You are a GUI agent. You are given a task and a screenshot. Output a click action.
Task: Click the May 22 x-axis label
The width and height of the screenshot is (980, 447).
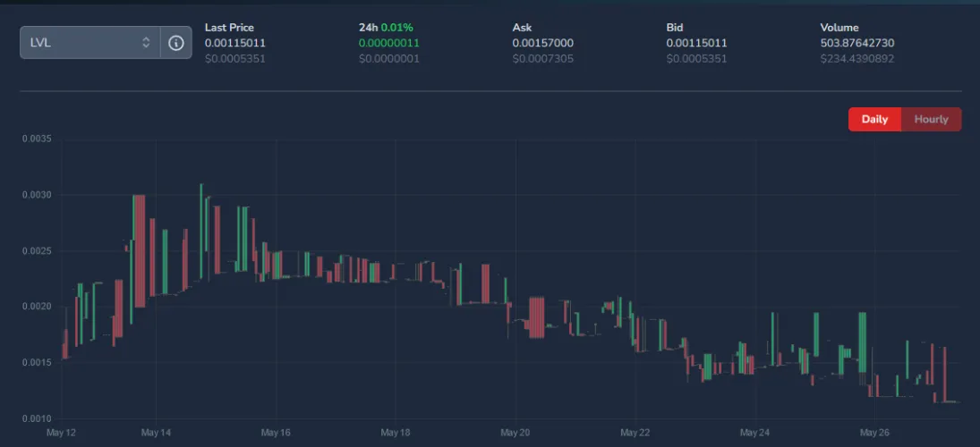(635, 432)
